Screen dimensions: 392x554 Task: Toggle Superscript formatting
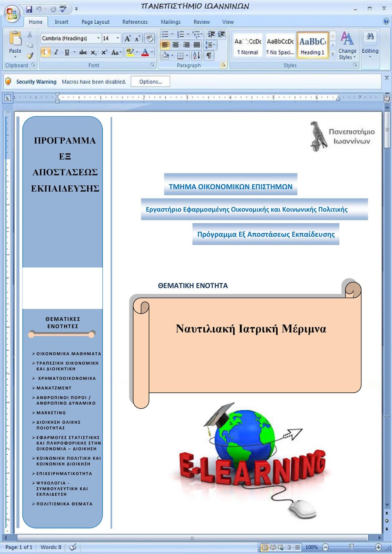(104, 52)
